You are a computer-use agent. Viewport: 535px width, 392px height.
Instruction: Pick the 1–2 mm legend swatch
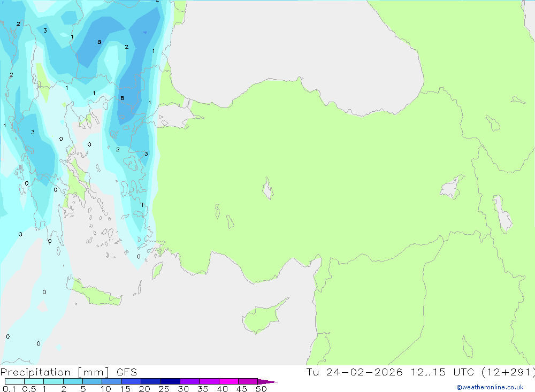coord(53,381)
